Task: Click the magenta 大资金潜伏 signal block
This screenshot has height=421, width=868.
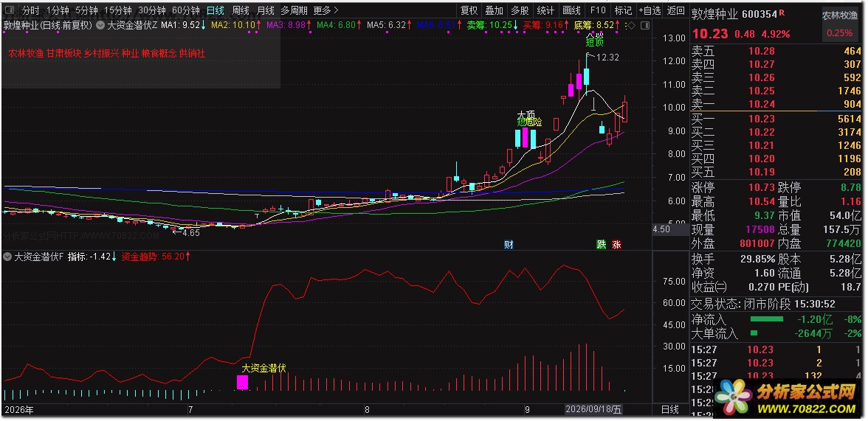Action: point(242,382)
